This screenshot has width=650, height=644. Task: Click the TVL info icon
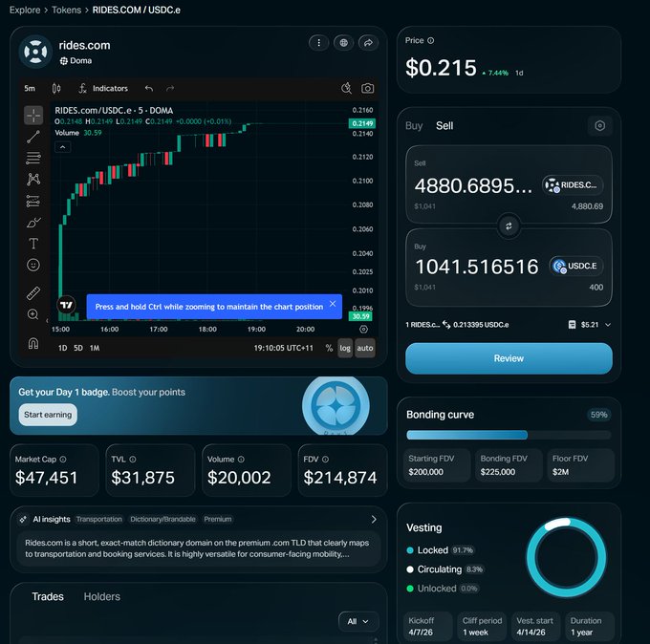133,460
